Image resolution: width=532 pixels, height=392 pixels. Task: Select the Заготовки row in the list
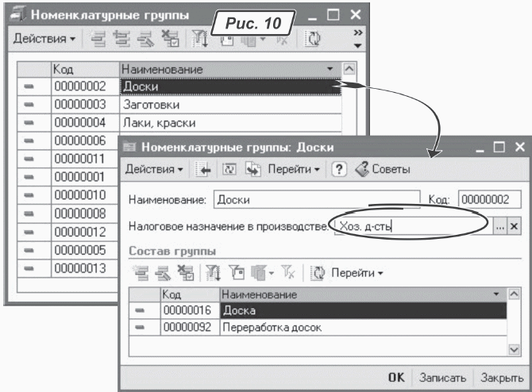tap(229, 104)
